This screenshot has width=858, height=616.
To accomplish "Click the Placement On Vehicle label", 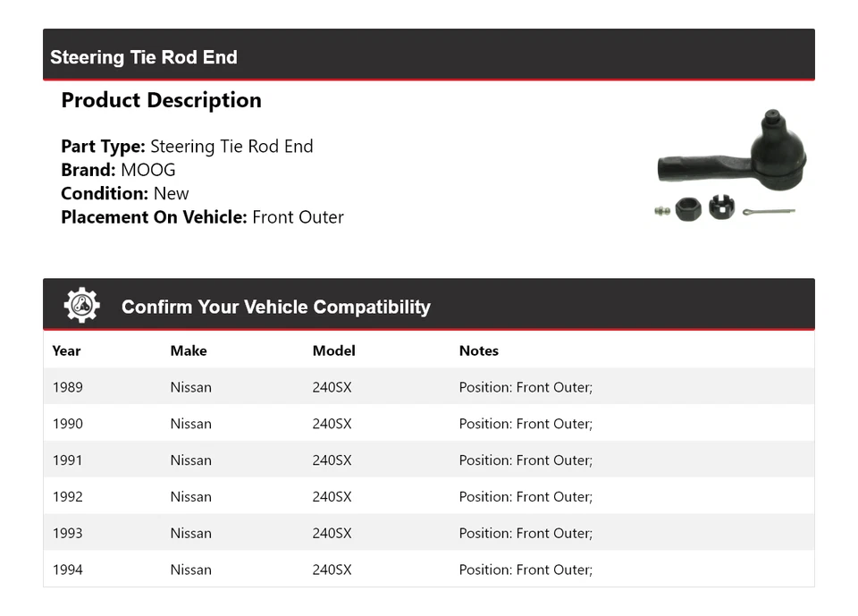I will pyautogui.click(x=153, y=216).
